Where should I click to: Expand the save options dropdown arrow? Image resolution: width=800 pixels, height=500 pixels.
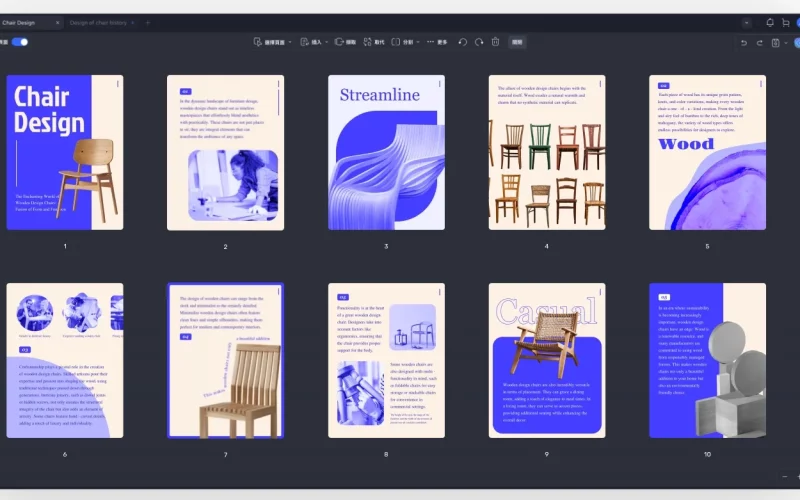click(x=786, y=43)
